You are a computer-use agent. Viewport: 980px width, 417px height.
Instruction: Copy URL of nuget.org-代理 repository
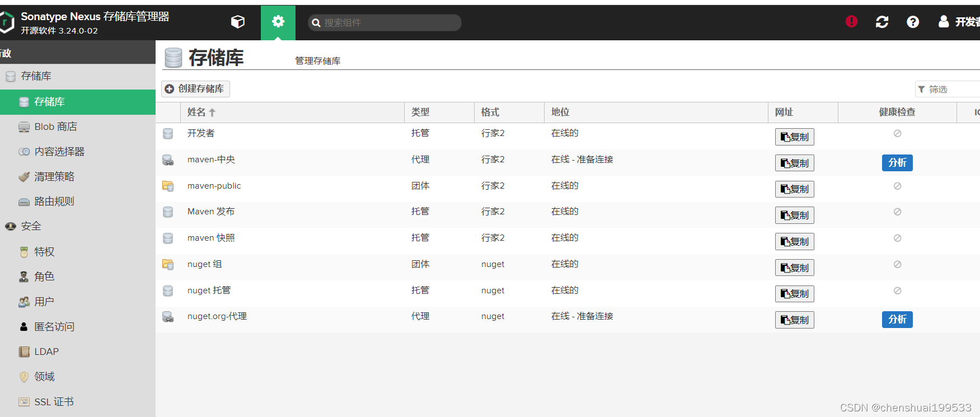795,320
